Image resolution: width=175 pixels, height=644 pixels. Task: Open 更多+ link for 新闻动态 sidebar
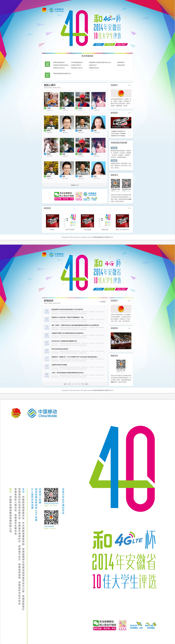129,113
